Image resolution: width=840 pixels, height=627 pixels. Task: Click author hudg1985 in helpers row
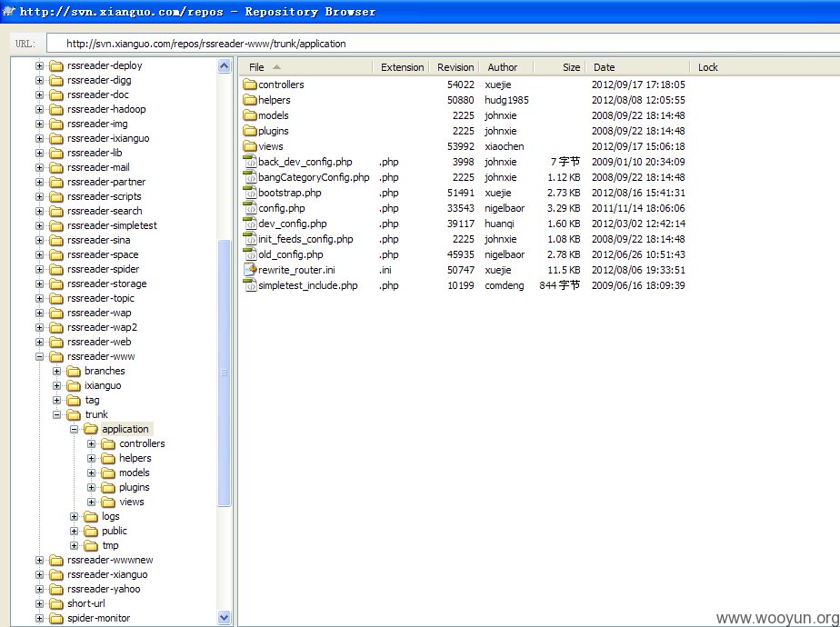pyautogui.click(x=506, y=100)
